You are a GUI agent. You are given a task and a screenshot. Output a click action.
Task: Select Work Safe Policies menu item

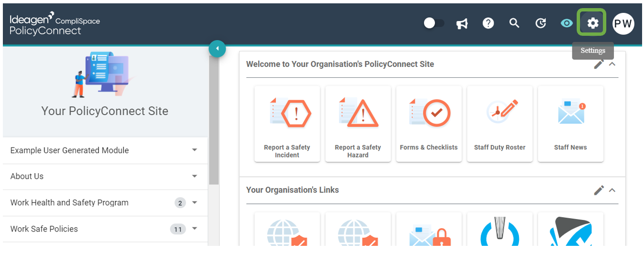point(105,229)
